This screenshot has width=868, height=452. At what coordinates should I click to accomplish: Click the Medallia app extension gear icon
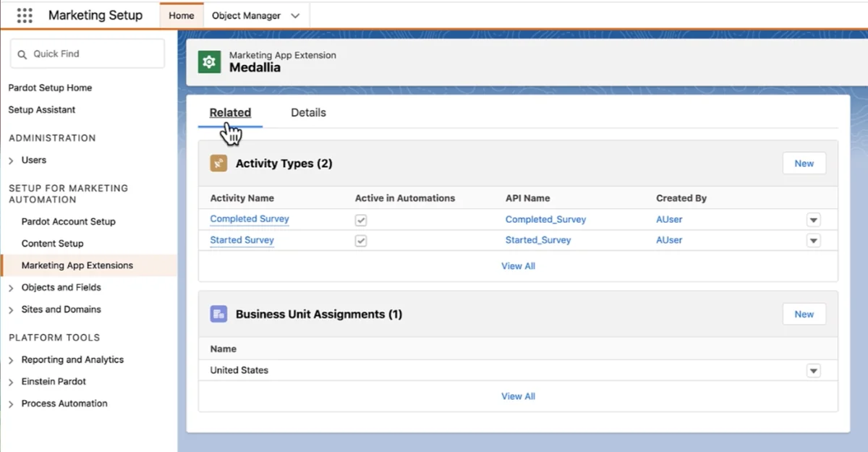pyautogui.click(x=209, y=62)
